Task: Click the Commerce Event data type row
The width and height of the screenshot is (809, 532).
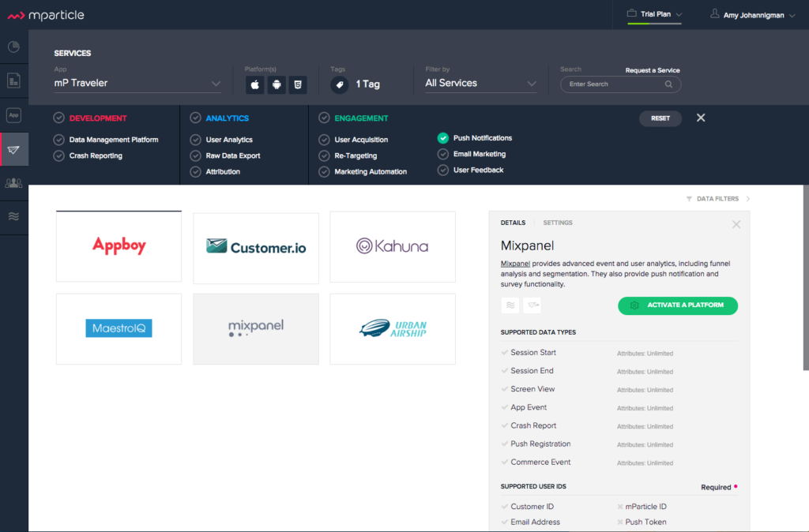Action: [x=619, y=463]
